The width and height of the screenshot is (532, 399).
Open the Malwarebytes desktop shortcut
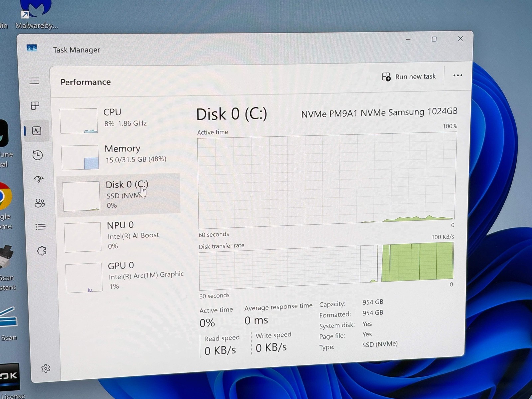(x=36, y=15)
